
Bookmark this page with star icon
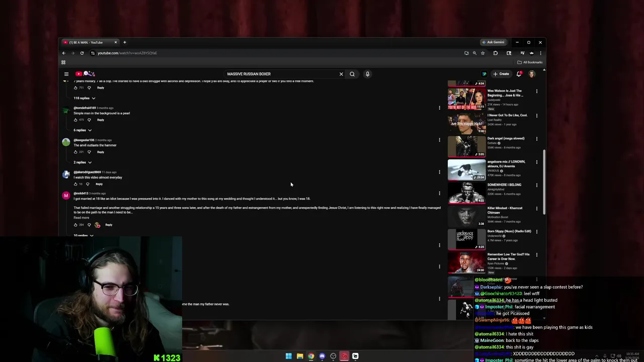[482, 53]
